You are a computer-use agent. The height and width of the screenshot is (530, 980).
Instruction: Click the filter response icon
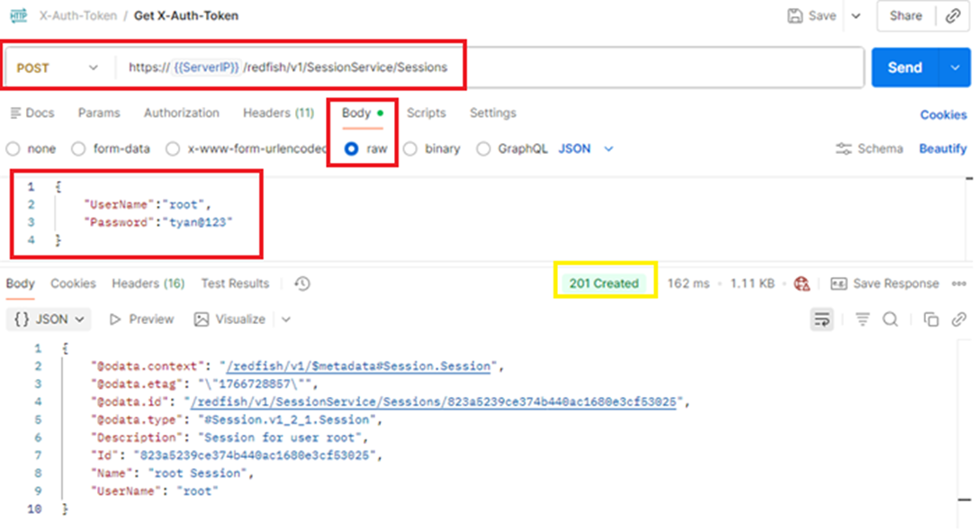coord(862,319)
